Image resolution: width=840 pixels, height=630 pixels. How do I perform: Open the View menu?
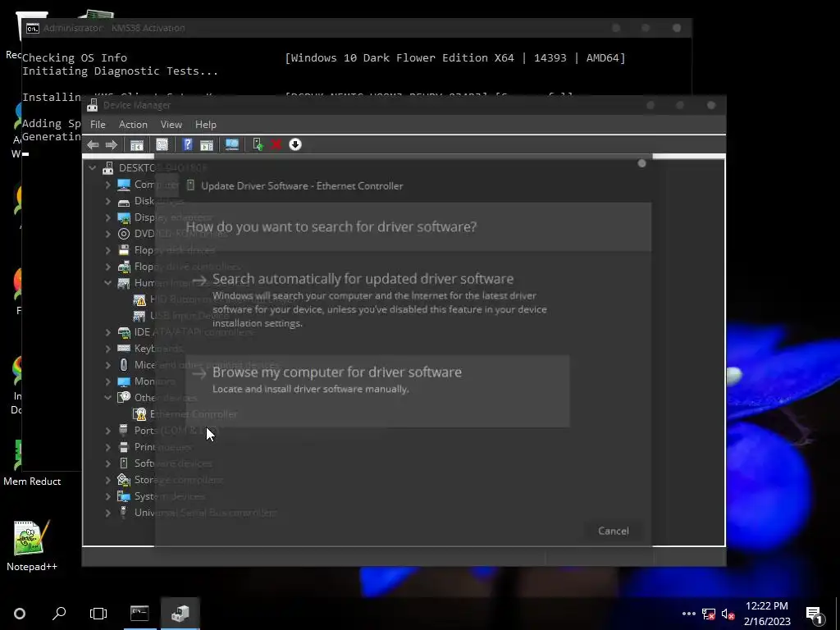pyautogui.click(x=171, y=125)
